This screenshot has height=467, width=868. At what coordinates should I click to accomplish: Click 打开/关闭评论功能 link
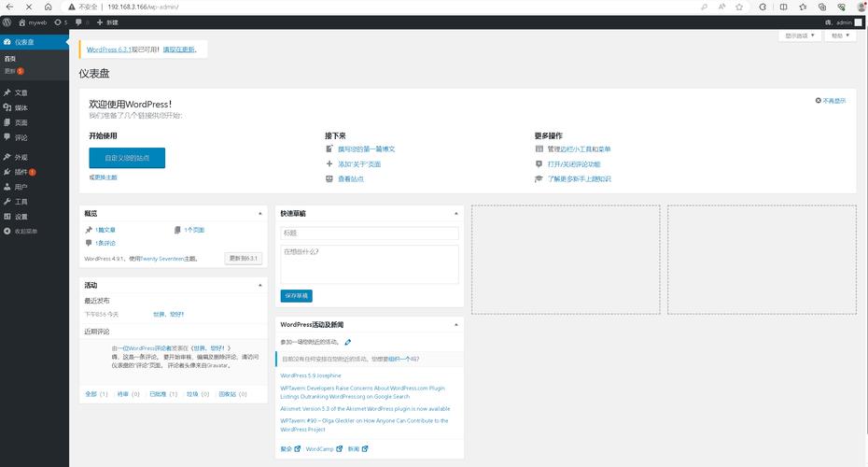click(574, 164)
